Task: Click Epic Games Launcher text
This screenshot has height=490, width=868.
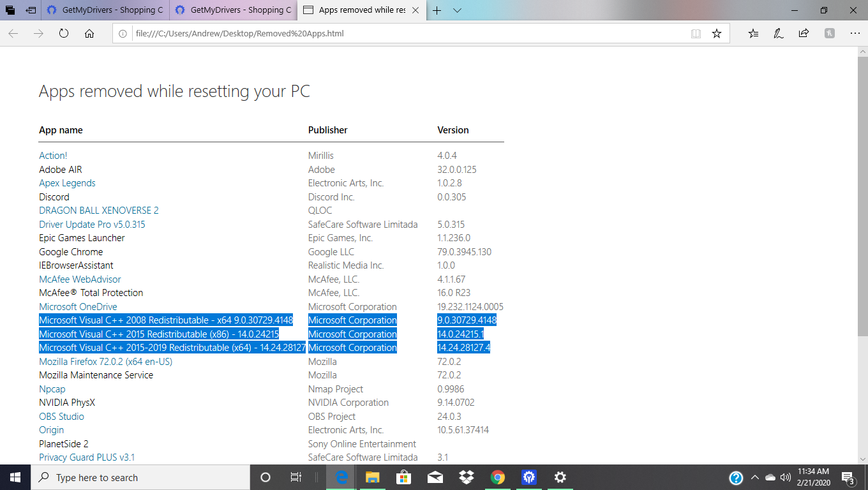Action: click(82, 238)
